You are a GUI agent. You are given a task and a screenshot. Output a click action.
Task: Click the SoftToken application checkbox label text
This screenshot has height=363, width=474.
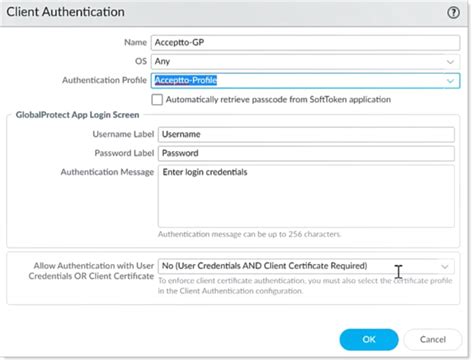(278, 100)
